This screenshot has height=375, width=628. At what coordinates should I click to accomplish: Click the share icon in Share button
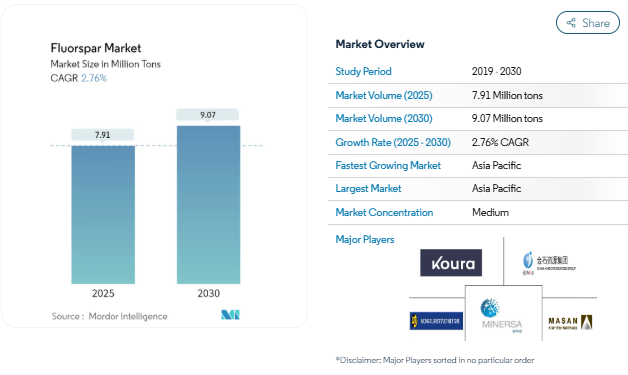point(571,23)
